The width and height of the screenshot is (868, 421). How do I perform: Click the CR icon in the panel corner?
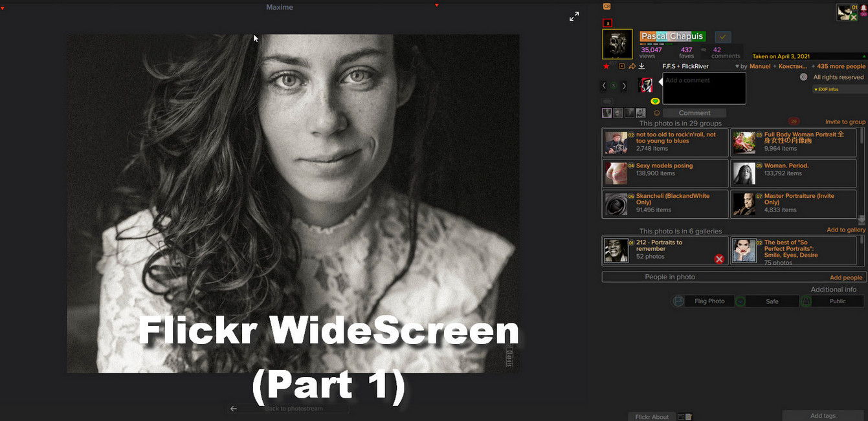click(606, 6)
